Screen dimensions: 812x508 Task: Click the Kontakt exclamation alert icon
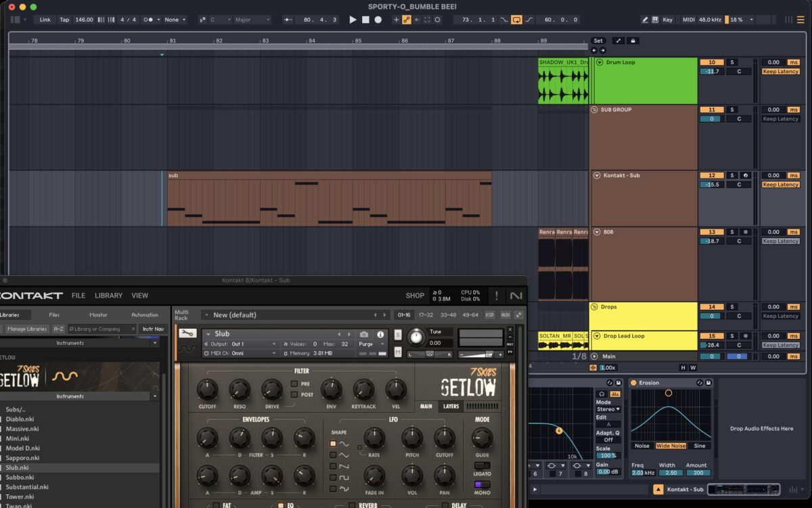[x=497, y=296]
